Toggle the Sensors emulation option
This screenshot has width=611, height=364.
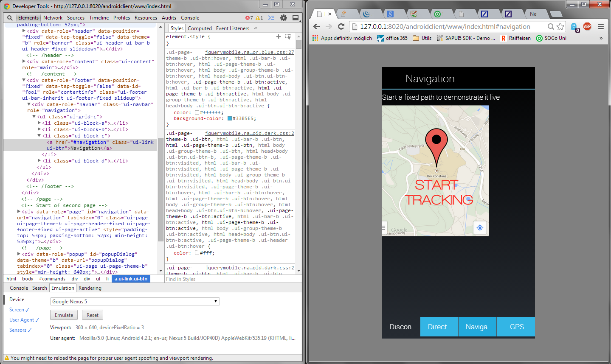pos(20,330)
